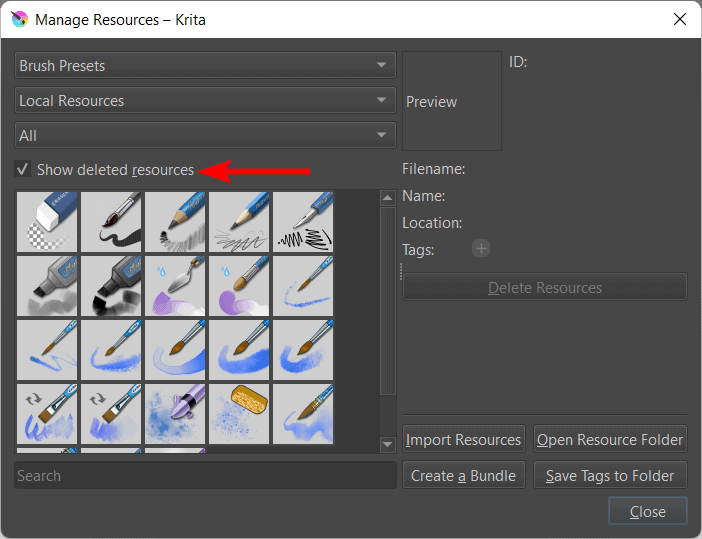Screen dimensions: 702x539
Task: Select the black ink brush stroke preset
Action: pyautogui.click(x=112, y=222)
